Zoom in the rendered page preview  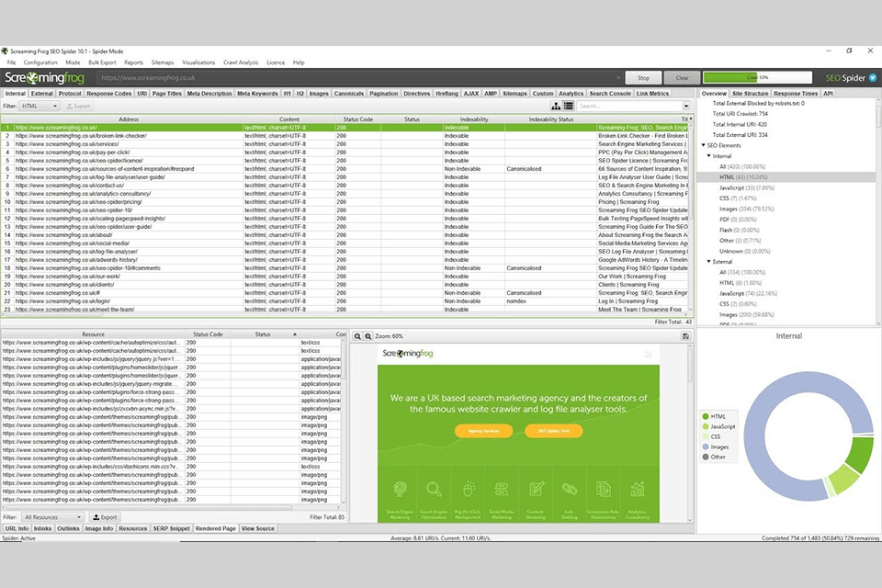[x=367, y=336]
